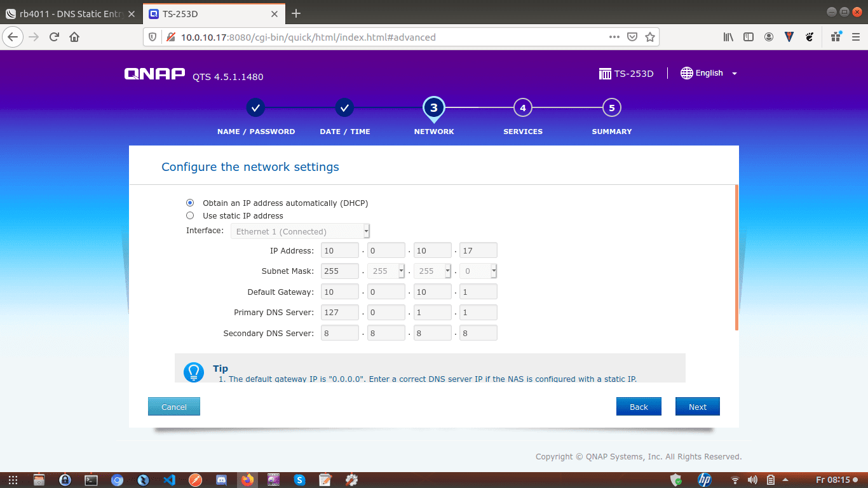Click the network settings panel scrollbar
This screenshot has width=868, height=488.
(737, 257)
